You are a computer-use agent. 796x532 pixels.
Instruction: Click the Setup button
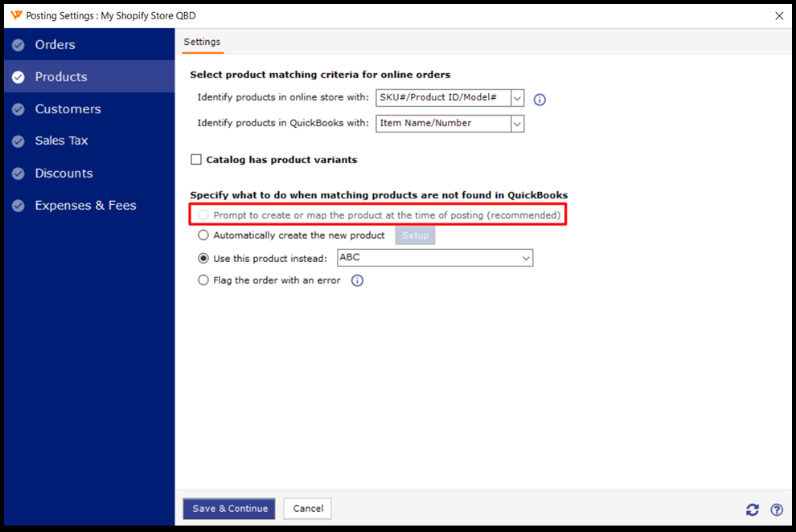[x=415, y=235]
